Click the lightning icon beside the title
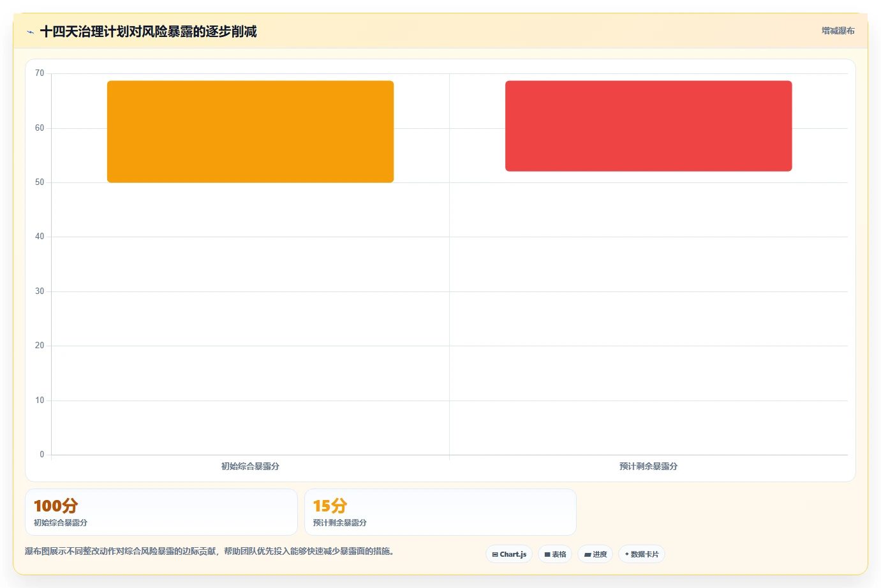 [x=30, y=32]
